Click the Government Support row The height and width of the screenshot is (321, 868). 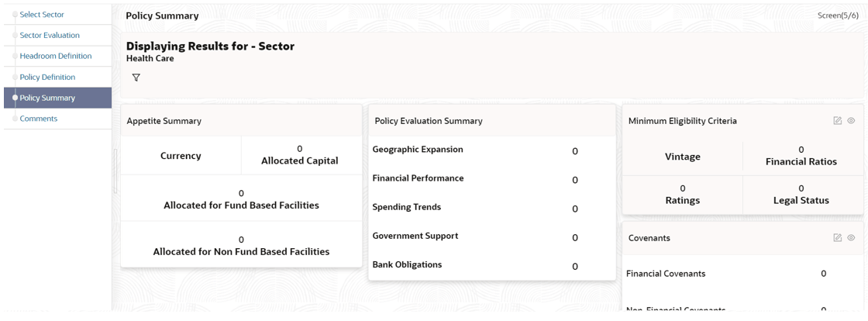[x=491, y=236]
